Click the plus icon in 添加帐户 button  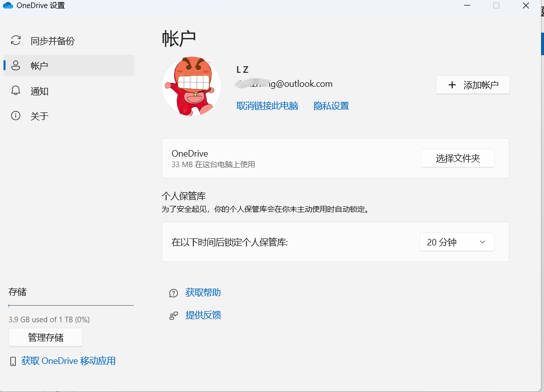452,85
